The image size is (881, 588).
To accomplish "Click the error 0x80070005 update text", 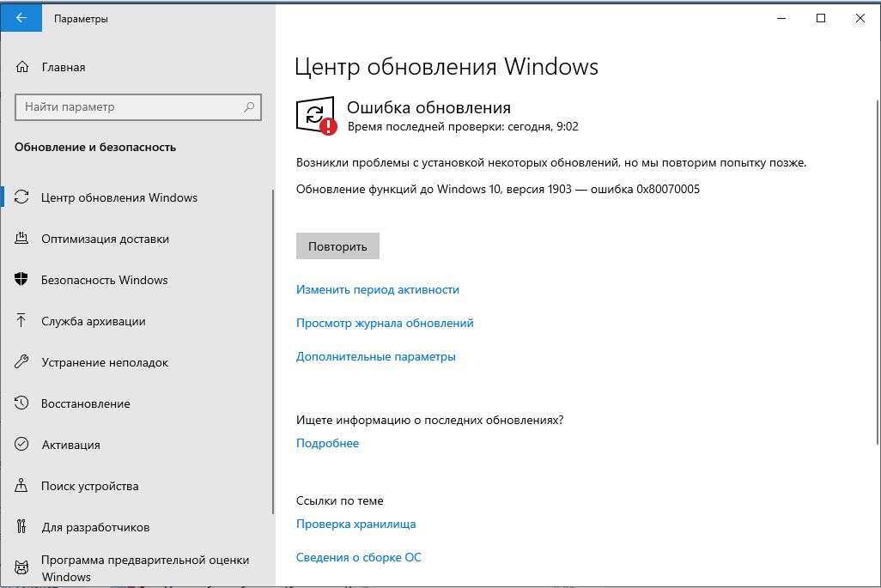I will (x=498, y=189).
